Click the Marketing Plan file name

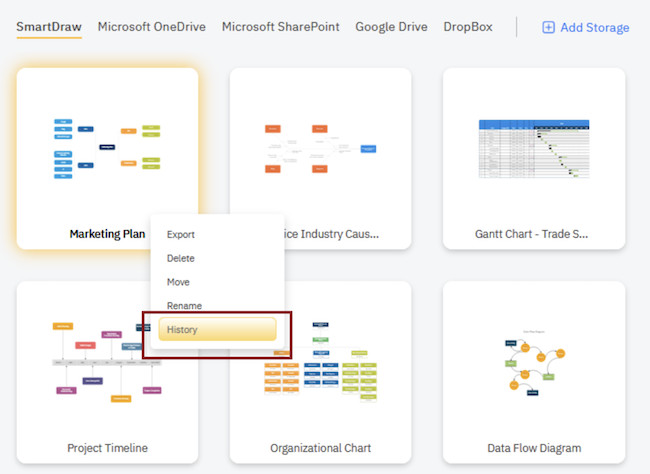click(107, 234)
